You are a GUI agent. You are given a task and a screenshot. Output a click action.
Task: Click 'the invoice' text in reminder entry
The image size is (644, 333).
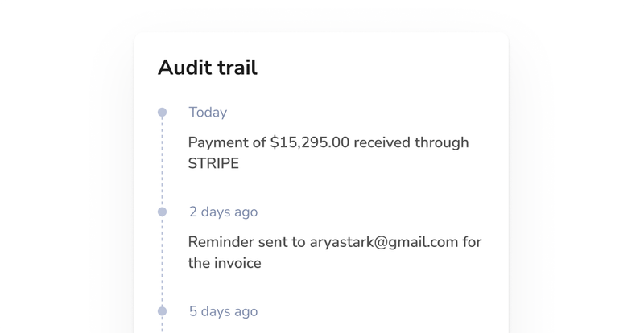[225, 263]
